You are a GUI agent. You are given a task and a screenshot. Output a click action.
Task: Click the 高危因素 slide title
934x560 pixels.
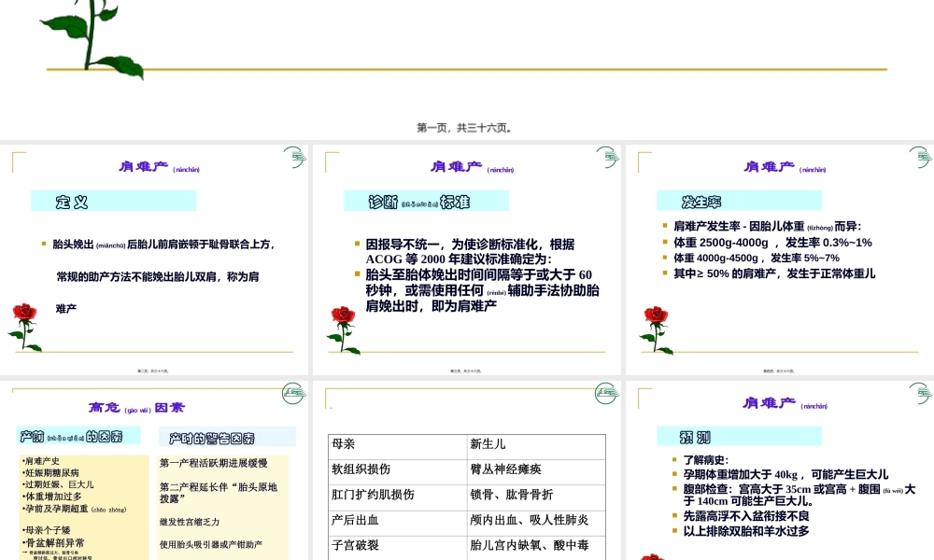136,408
